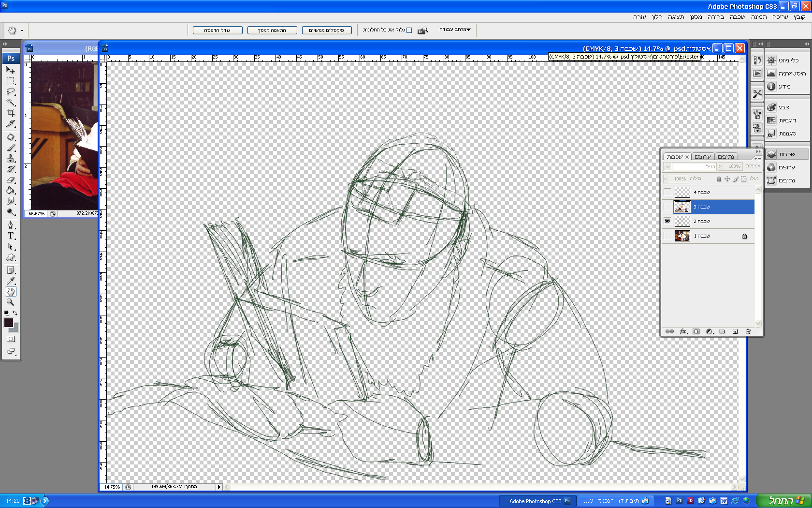Image resolution: width=812 pixels, height=508 pixels.
Task: Delete layer using the trash icon
Action: tap(748, 331)
